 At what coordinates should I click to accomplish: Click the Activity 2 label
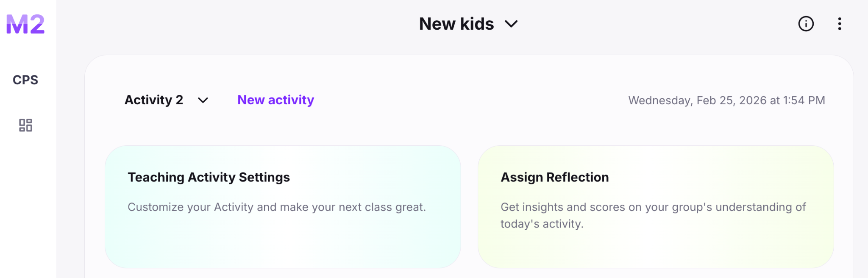(153, 100)
